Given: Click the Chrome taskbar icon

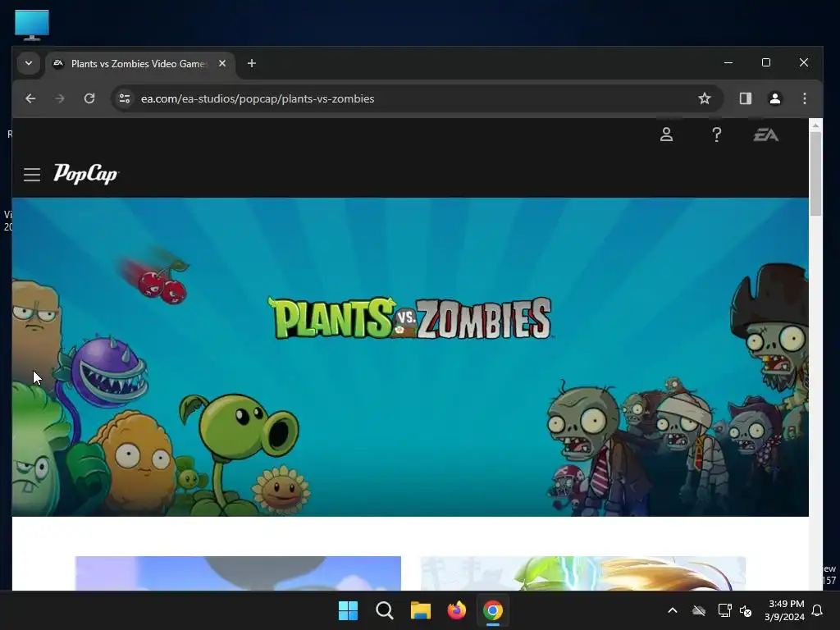Looking at the screenshot, I should (x=493, y=610).
